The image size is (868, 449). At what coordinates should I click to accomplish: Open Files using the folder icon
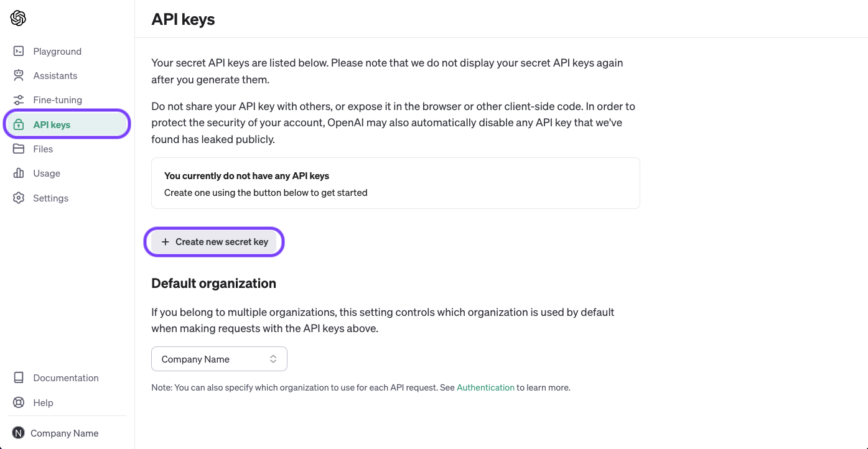[18, 149]
